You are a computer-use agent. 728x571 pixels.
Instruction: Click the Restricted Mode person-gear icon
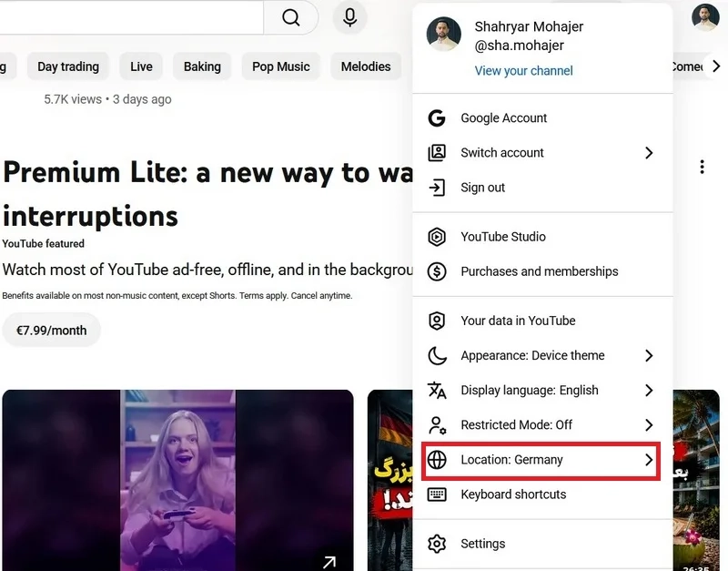click(x=437, y=425)
